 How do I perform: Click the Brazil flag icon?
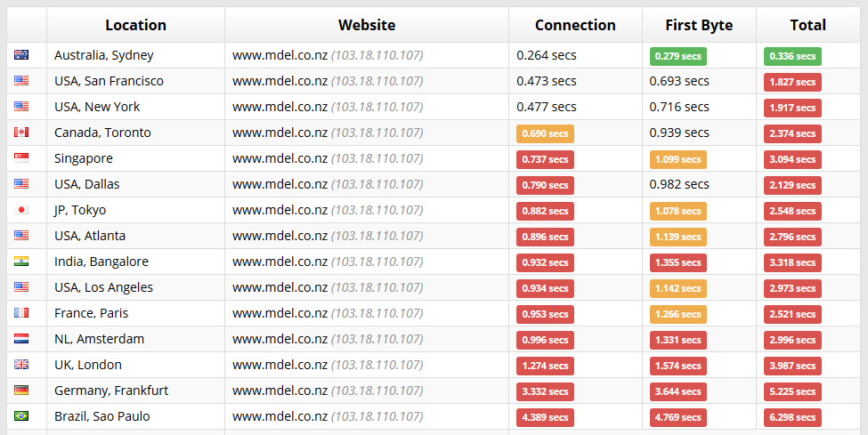pos(21,415)
